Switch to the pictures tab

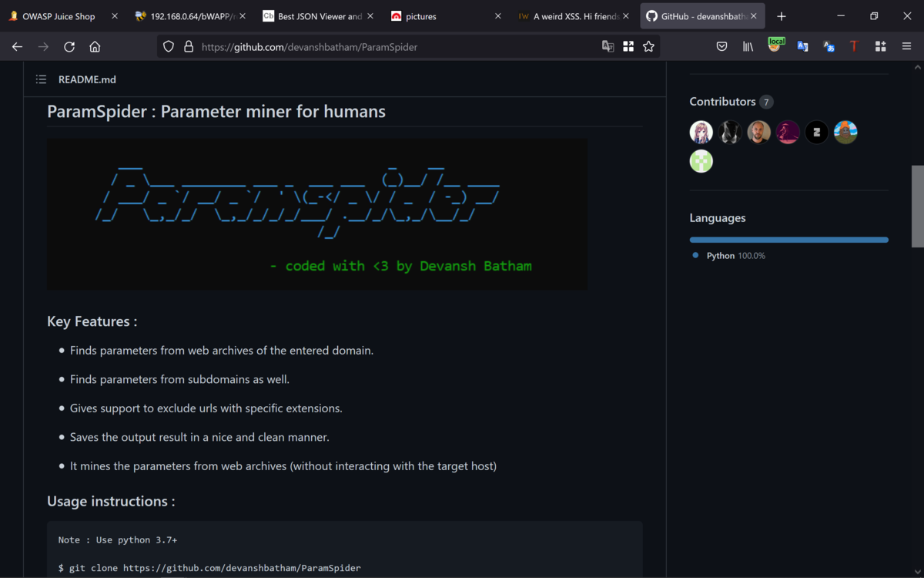pyautogui.click(x=445, y=16)
